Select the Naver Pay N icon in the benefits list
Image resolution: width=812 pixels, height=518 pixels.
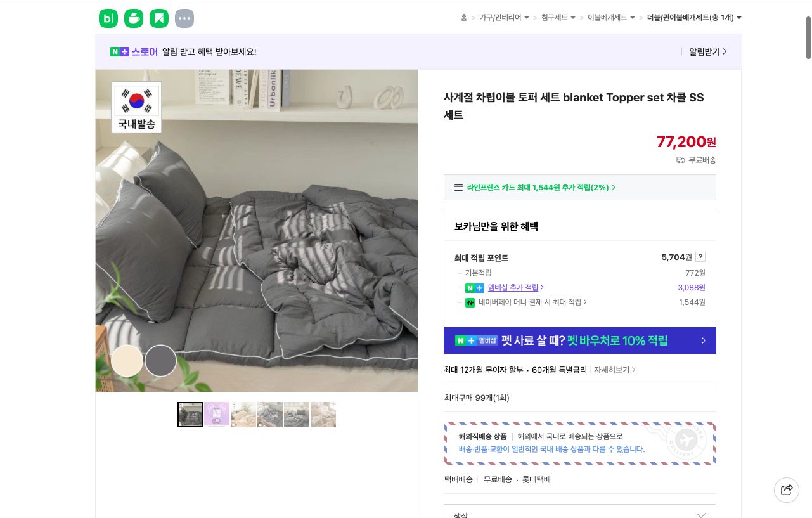pos(470,302)
